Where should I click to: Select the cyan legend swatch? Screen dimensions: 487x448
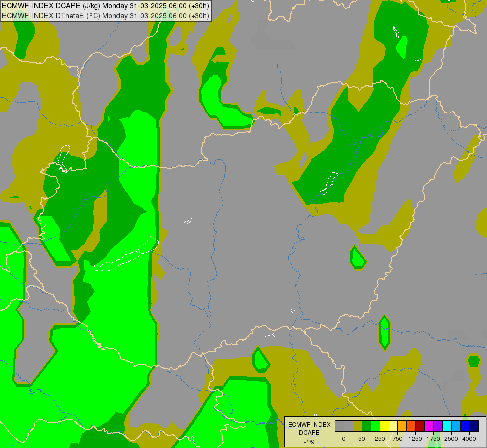point(447,426)
